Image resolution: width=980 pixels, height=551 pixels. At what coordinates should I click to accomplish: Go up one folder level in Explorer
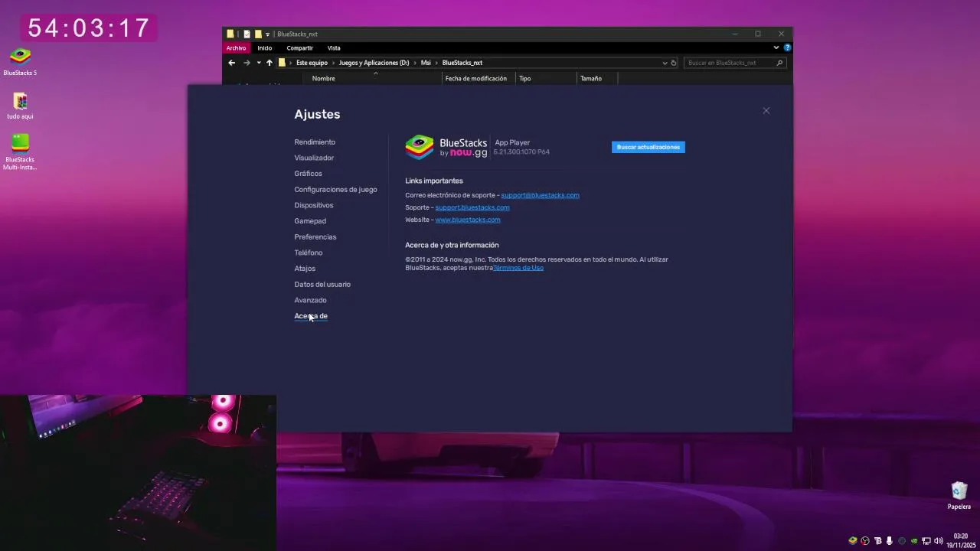[269, 63]
